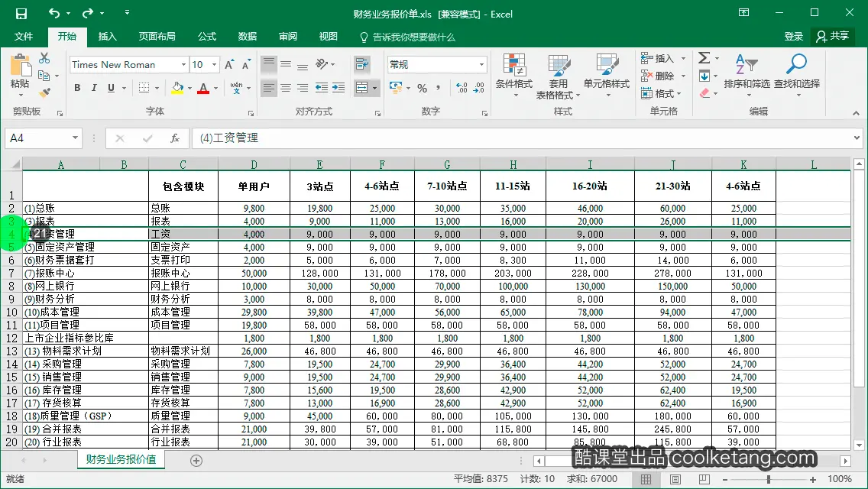Decrease decimal places

tap(479, 88)
